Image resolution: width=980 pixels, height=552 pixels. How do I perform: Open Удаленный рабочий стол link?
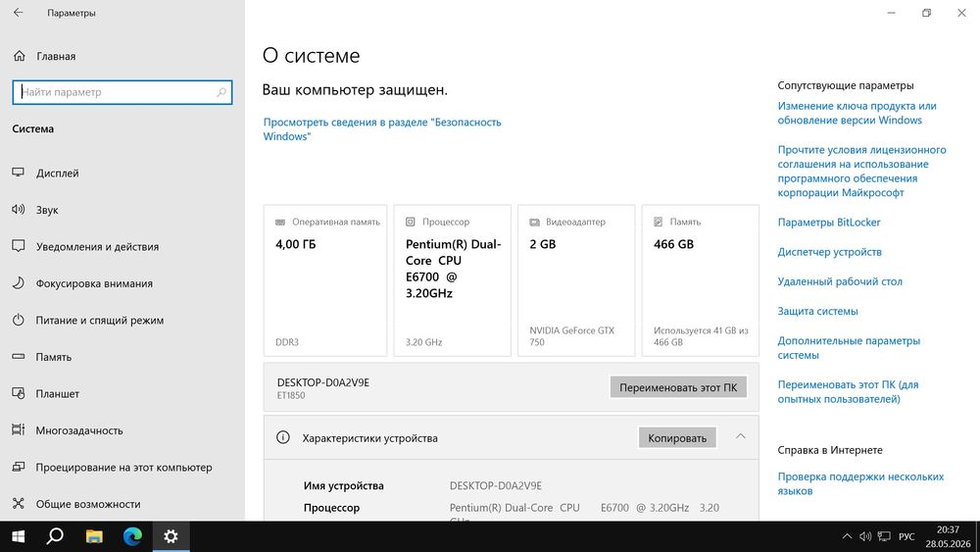tap(840, 282)
